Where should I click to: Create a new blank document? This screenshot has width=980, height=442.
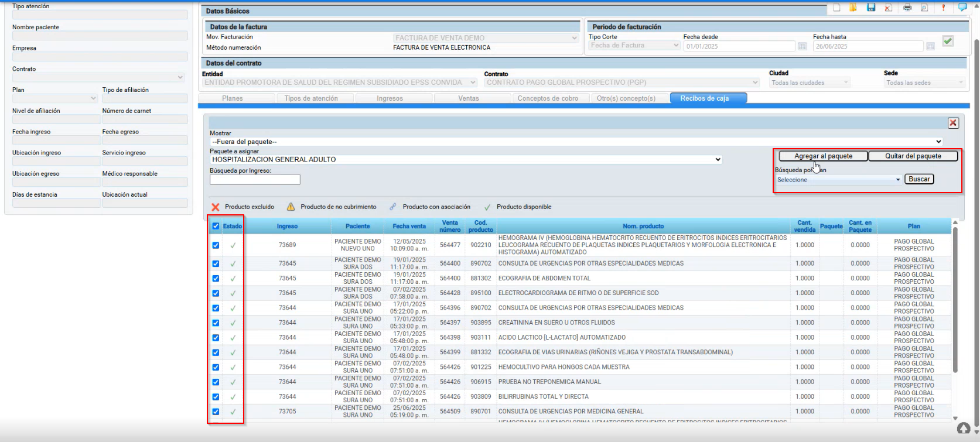tap(836, 8)
